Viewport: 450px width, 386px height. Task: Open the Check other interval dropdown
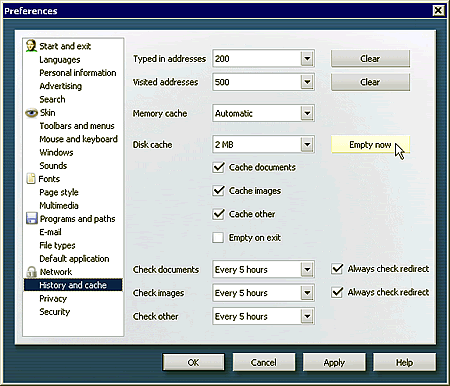pyautogui.click(x=307, y=316)
